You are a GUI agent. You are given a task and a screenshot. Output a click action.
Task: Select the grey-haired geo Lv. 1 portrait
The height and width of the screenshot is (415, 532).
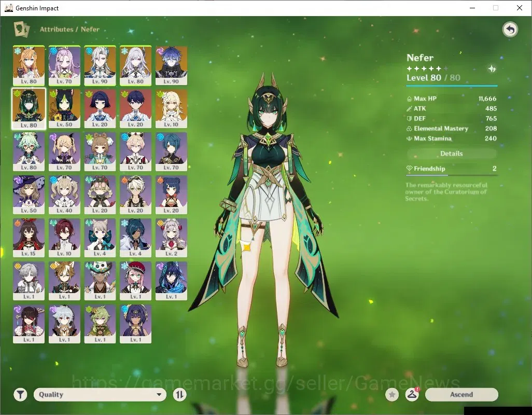pyautogui.click(x=29, y=281)
